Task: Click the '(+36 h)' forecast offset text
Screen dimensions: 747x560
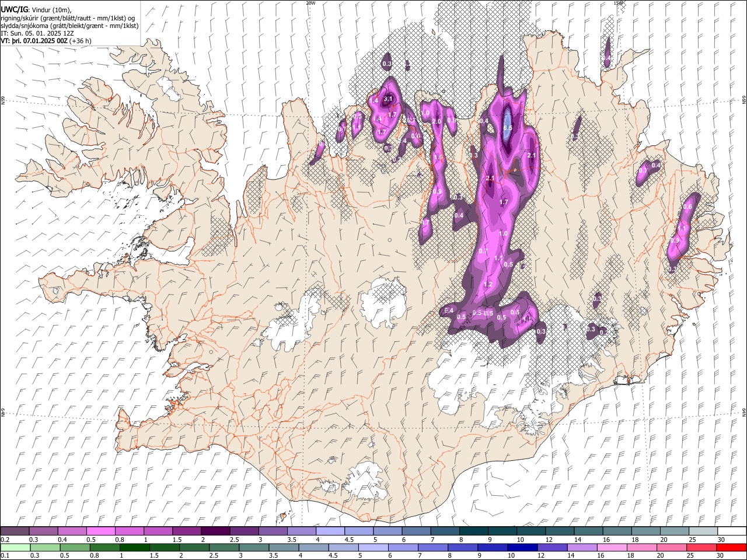Action: coord(80,41)
